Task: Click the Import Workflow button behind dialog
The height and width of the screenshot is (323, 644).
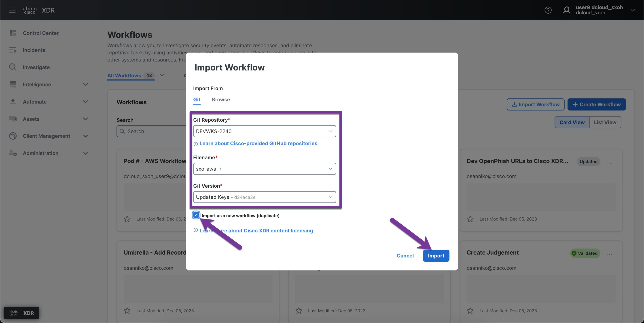Action: click(535, 104)
